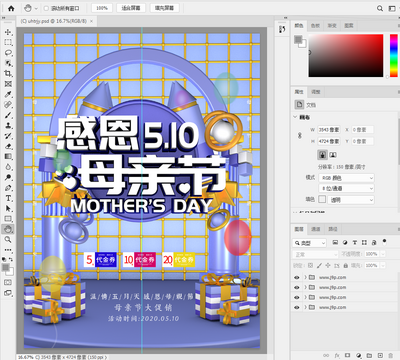The image size is (400, 360).
Task: Select the Rectangle shape tool
Action: point(8,219)
